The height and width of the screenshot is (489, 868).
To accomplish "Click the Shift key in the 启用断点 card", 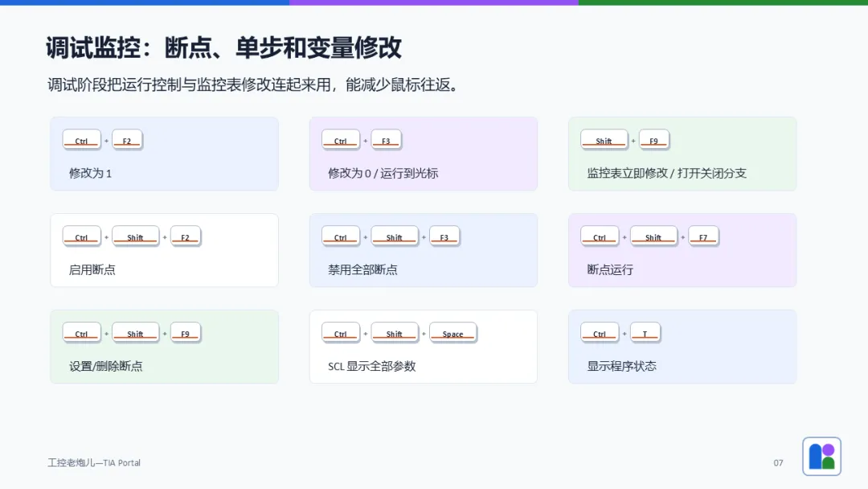I will pyautogui.click(x=135, y=236).
